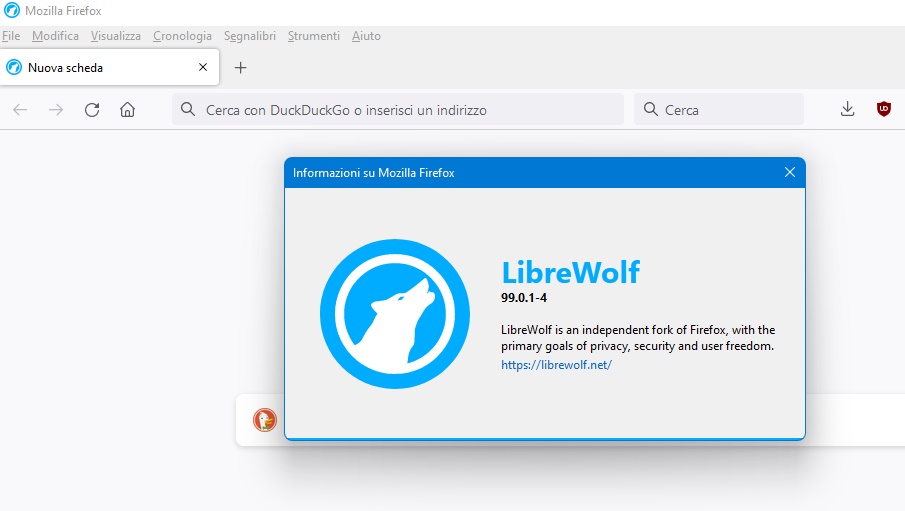Click the LibreWolf icon in title bar
This screenshot has width=905, height=511.
[12, 10]
